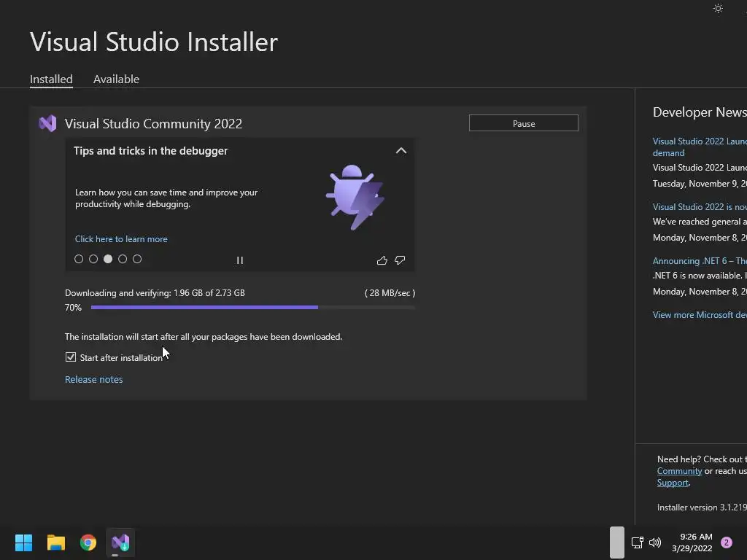Viewport: 747px width, 560px height.
Task: Collapse the Tips and tricks panel chevron
Action: point(401,150)
